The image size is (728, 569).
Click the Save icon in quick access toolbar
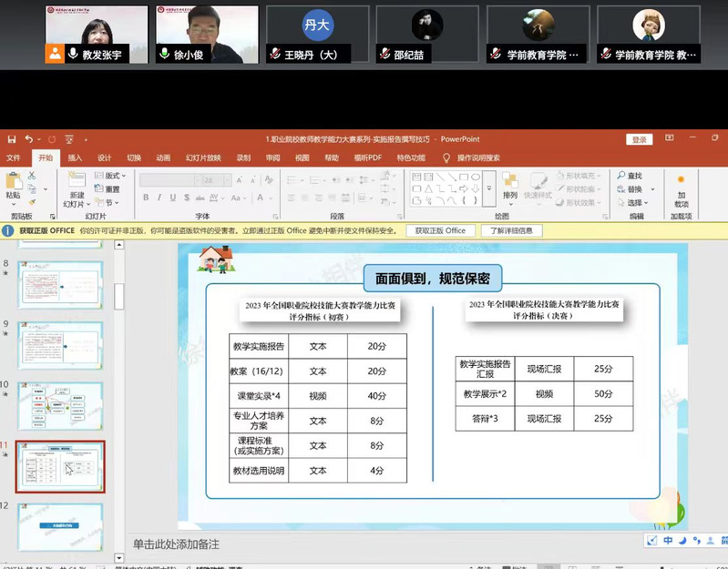point(12,139)
